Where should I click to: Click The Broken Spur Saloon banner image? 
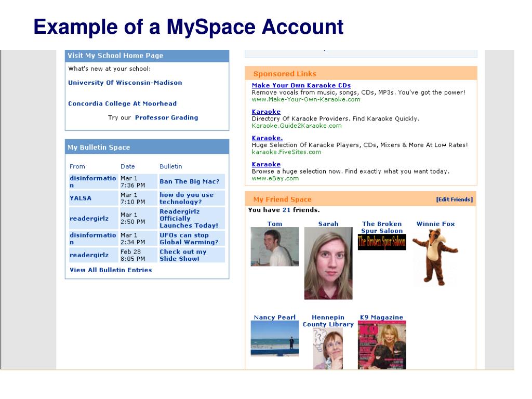point(382,242)
